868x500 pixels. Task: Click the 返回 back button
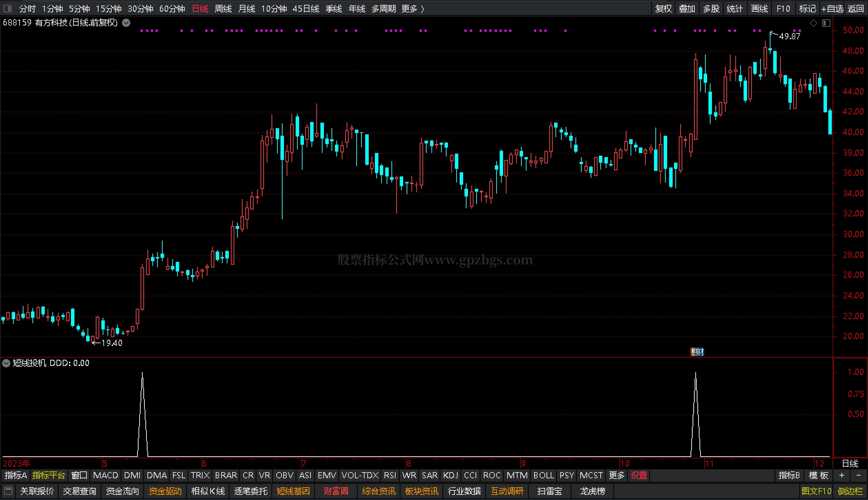[x=855, y=9]
